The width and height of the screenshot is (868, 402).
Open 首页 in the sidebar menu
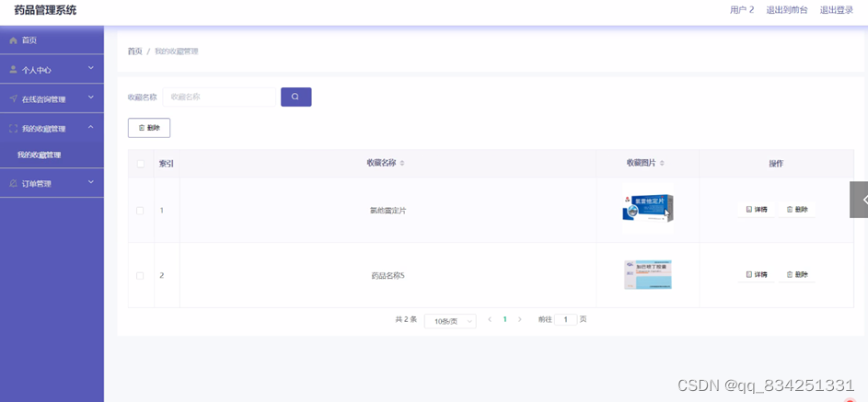coord(52,40)
